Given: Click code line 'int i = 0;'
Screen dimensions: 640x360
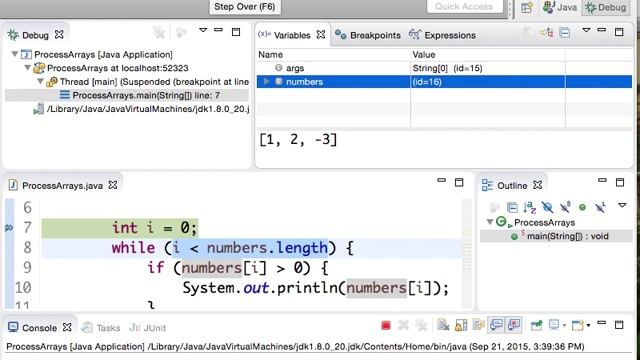Looking at the screenshot, I should coord(155,228).
